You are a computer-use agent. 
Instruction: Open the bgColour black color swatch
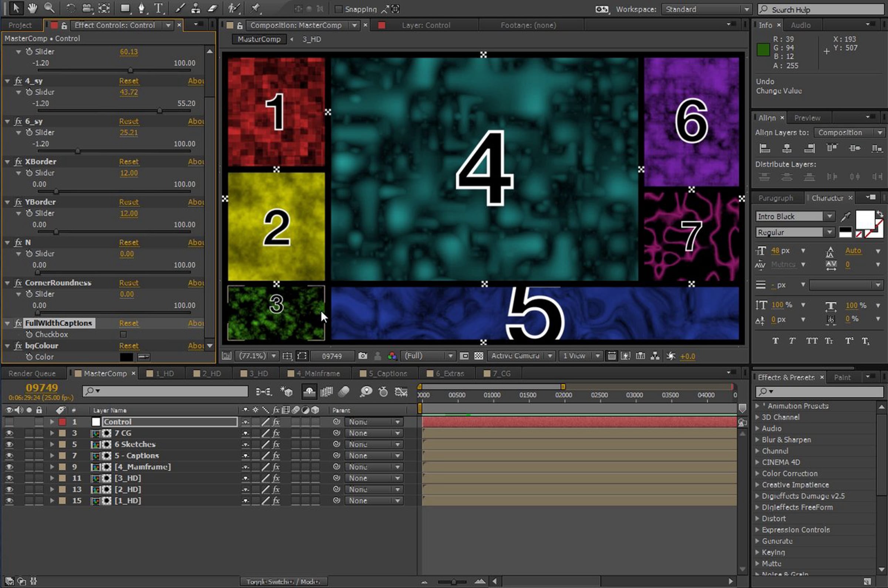pyautogui.click(x=127, y=357)
